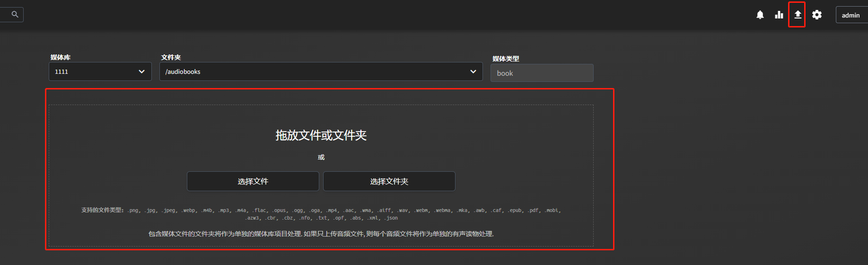
Task: Click the note starting with 包含媒体文件的文件夹
Action: [321, 234]
